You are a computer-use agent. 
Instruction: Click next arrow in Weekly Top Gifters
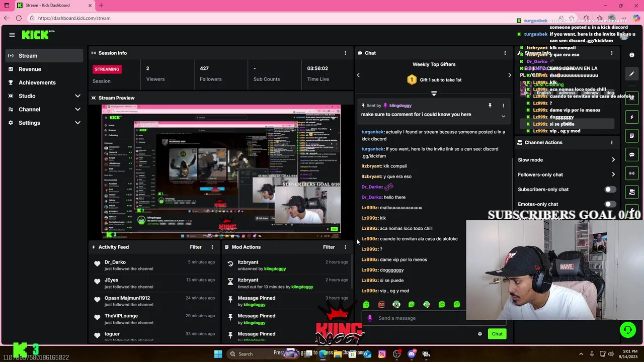pyautogui.click(x=509, y=75)
